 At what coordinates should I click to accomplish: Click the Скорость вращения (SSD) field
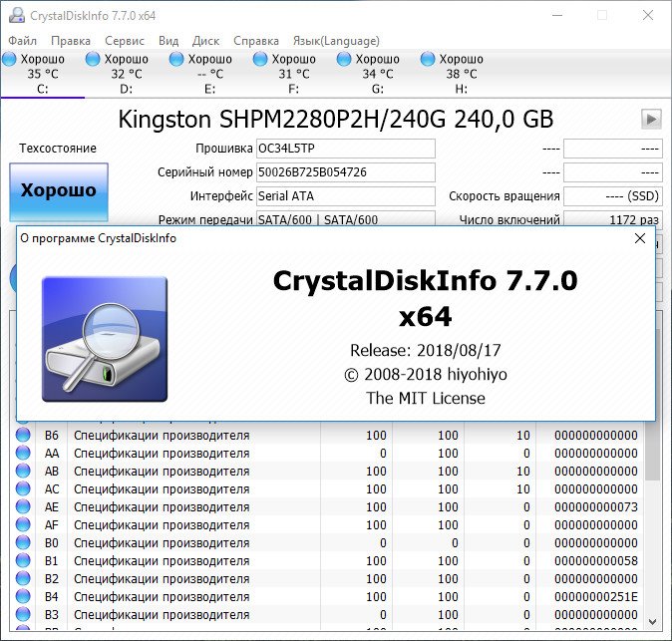tap(613, 196)
